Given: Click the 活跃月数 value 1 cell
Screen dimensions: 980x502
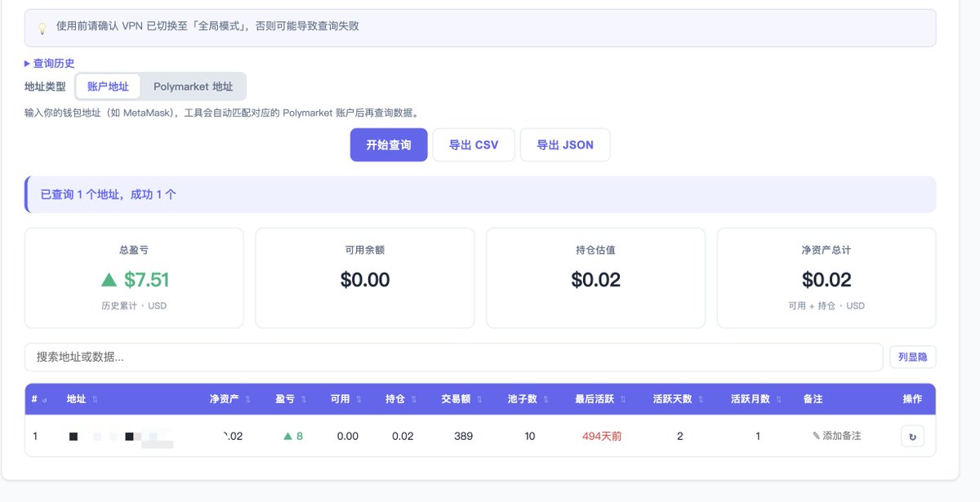Looking at the screenshot, I should click(x=758, y=437).
